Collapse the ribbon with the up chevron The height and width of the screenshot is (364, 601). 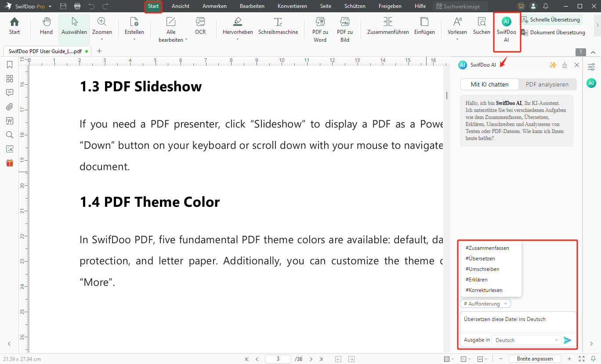pyautogui.click(x=593, y=52)
